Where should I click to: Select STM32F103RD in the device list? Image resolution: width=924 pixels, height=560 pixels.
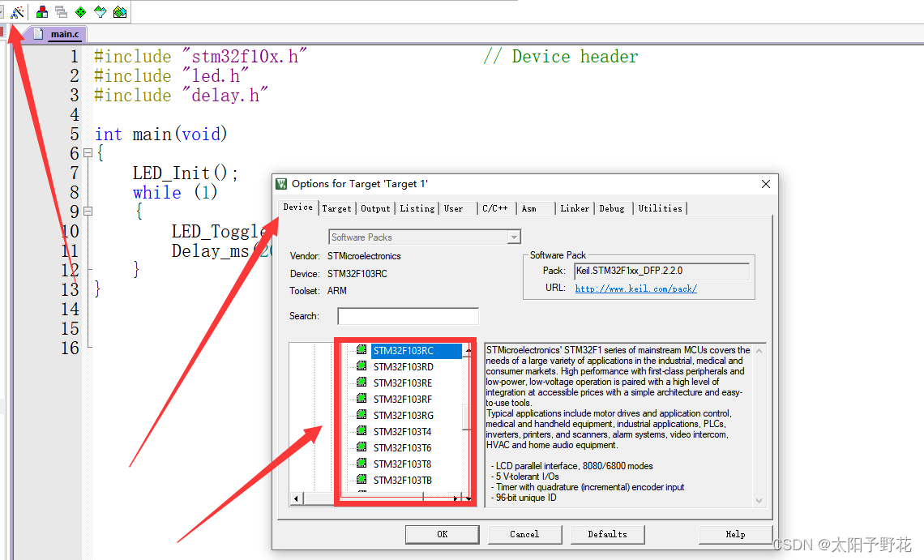click(x=403, y=366)
